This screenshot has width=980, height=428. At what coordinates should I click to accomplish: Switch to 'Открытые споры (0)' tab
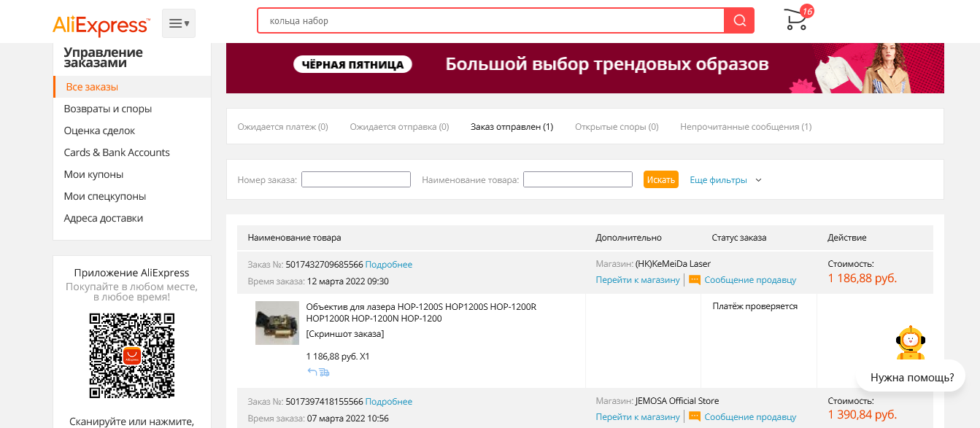coord(617,127)
